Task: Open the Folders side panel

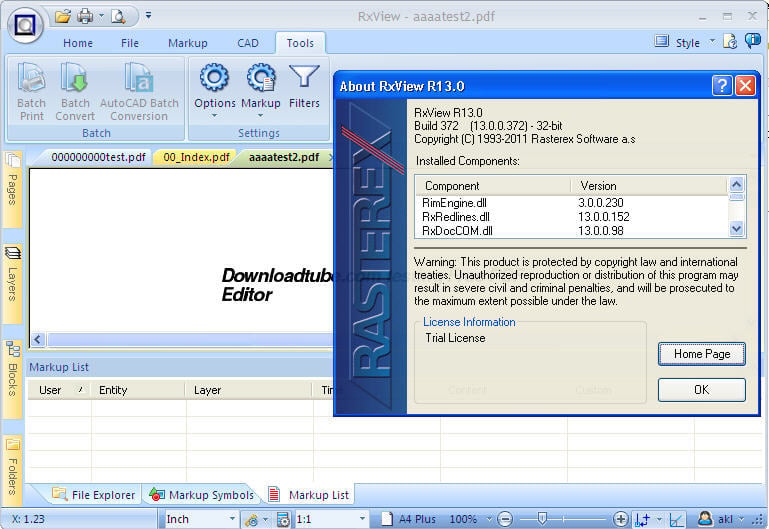Action: coord(12,470)
